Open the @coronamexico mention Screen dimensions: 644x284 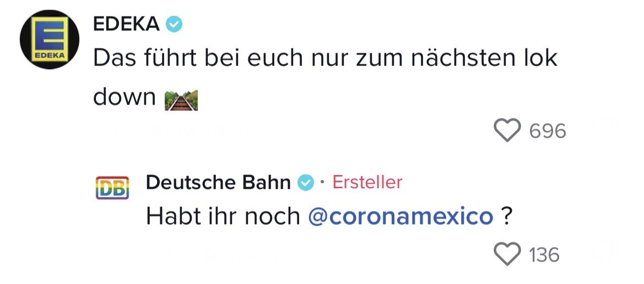tap(401, 216)
